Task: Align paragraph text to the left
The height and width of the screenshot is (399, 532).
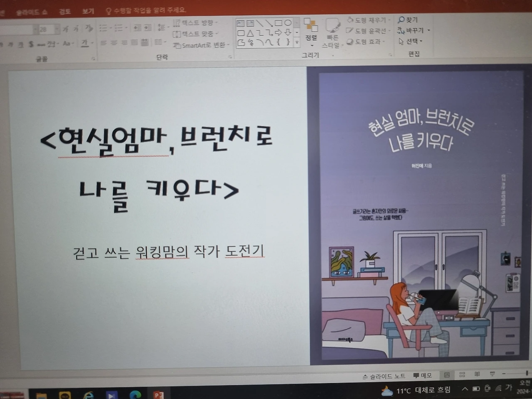Action: point(103,42)
